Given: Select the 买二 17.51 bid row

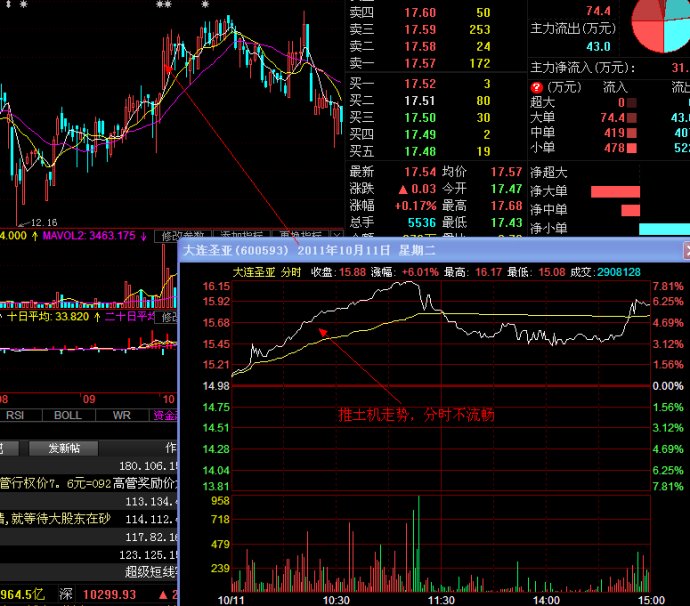Looking at the screenshot, I should (x=420, y=101).
